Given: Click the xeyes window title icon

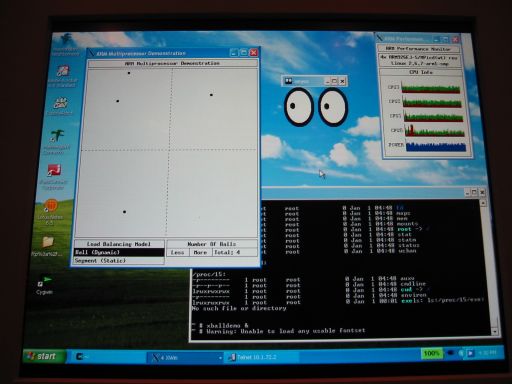Looking at the screenshot, I should [288, 81].
